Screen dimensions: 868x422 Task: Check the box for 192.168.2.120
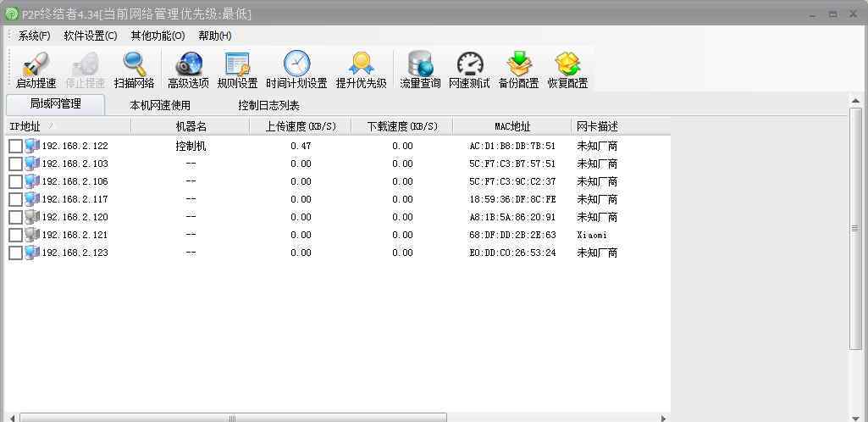(x=15, y=217)
